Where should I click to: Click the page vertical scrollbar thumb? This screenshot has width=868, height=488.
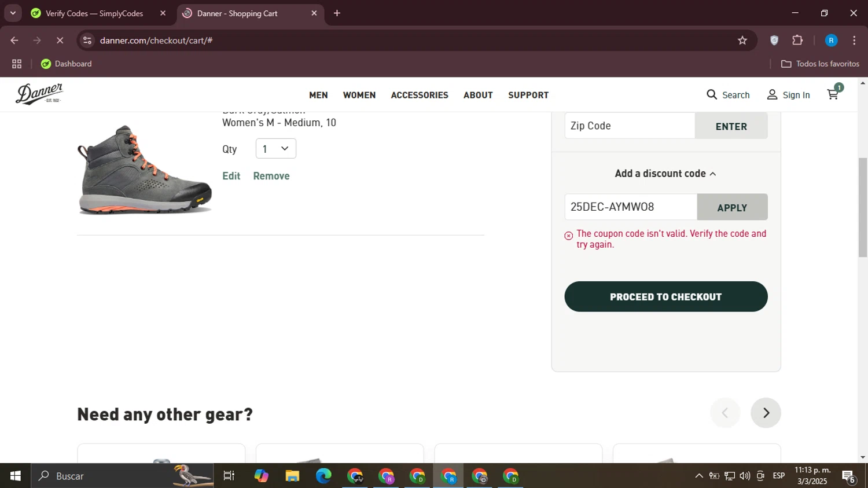point(863,207)
